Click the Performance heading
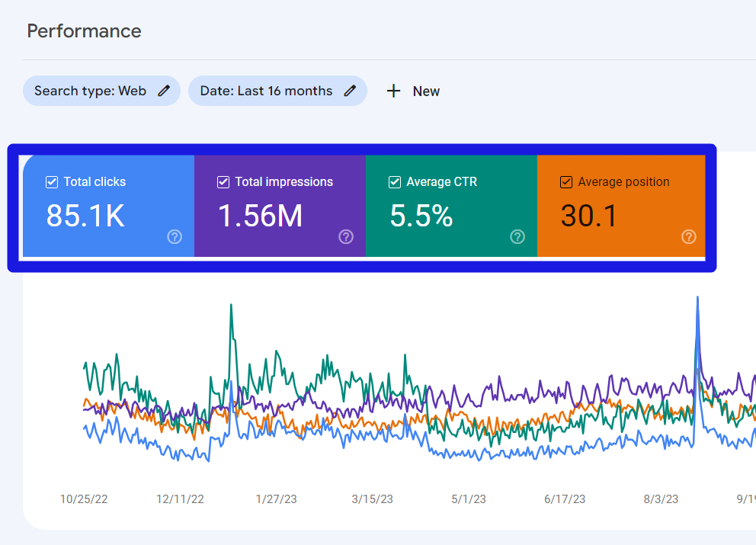The height and width of the screenshot is (545, 756). (x=85, y=31)
